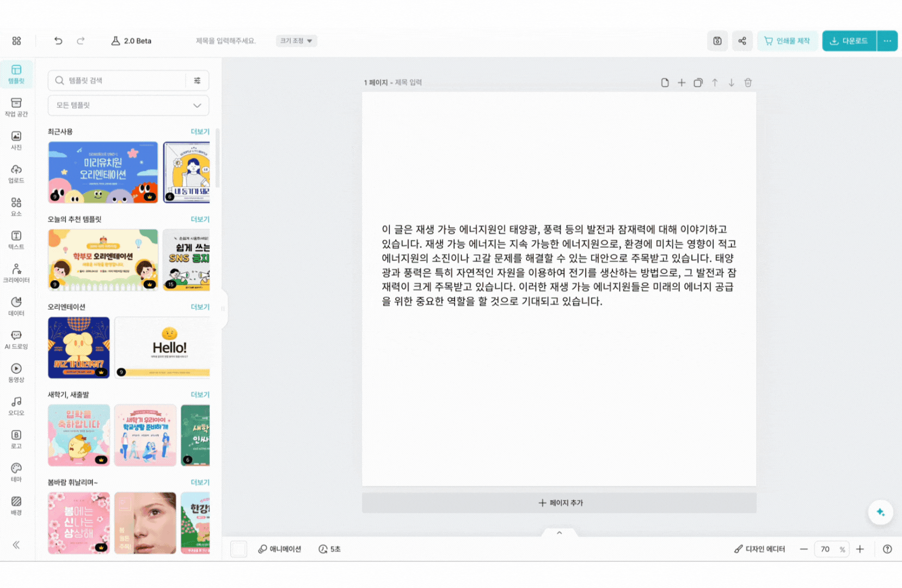The width and height of the screenshot is (902, 588).
Task: Open the 2.0 Beta lab flask menu
Action: pyautogui.click(x=131, y=41)
